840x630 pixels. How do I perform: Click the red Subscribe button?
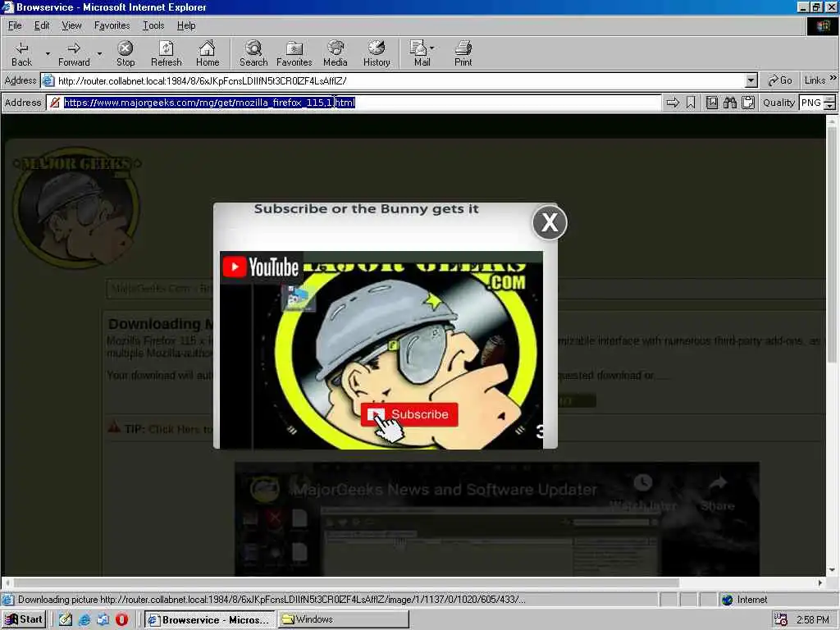tap(409, 414)
